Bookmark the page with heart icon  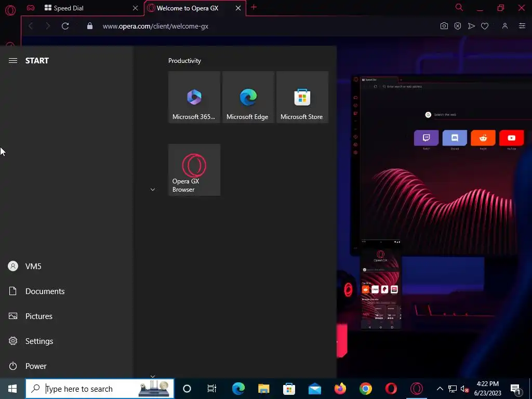pyautogui.click(x=485, y=26)
